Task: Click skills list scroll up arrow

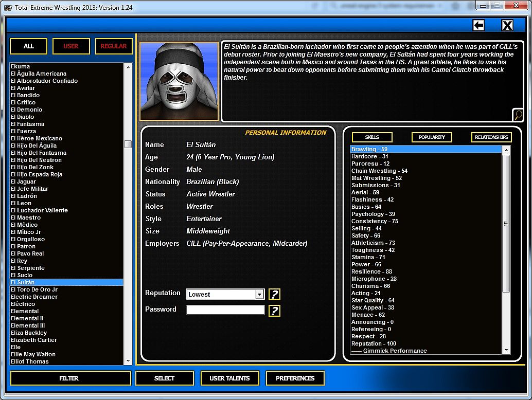Action: pyautogui.click(x=506, y=150)
